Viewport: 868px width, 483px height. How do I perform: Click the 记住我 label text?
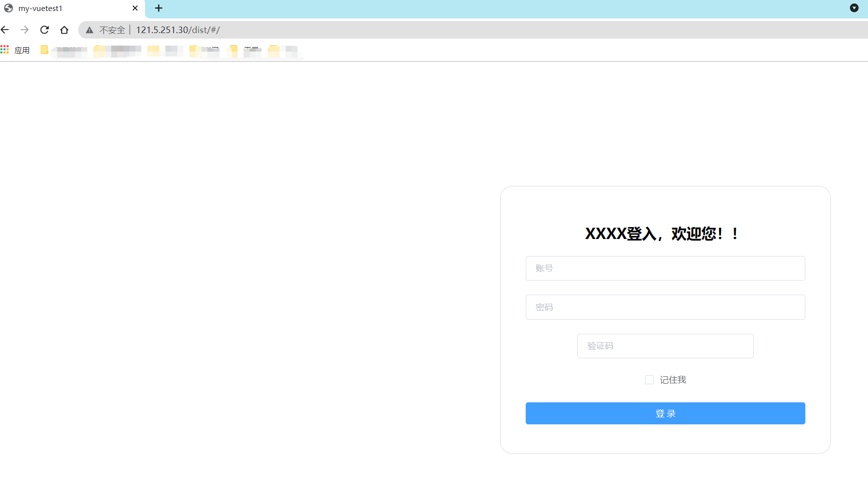coord(673,380)
